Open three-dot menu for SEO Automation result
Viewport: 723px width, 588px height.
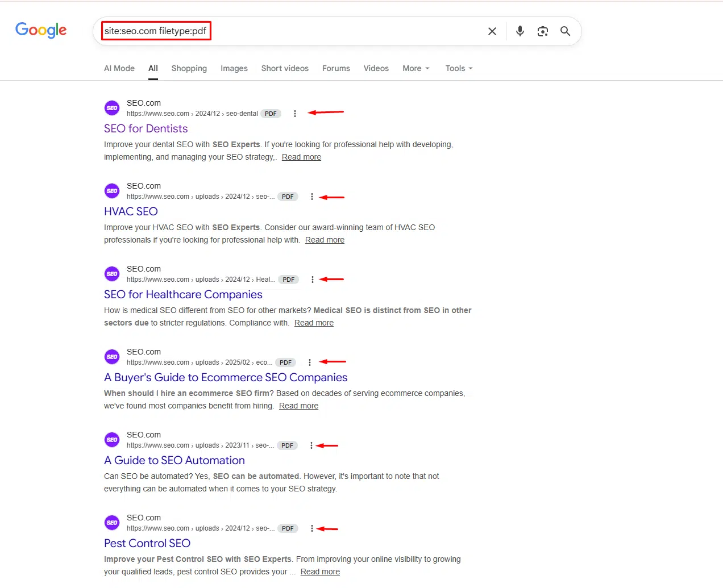coord(311,445)
